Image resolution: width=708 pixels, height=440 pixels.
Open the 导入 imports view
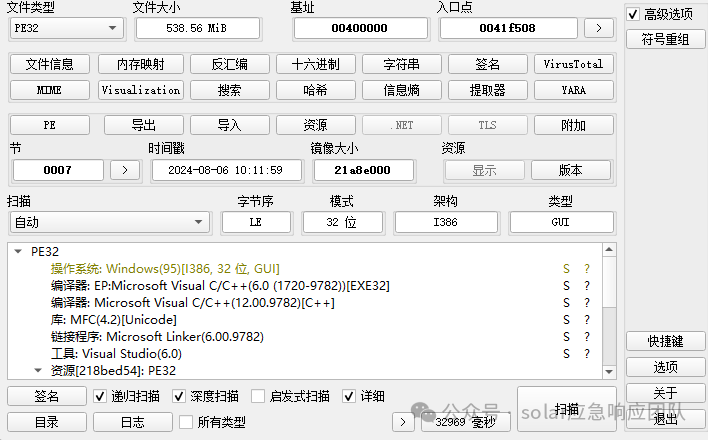(x=230, y=125)
